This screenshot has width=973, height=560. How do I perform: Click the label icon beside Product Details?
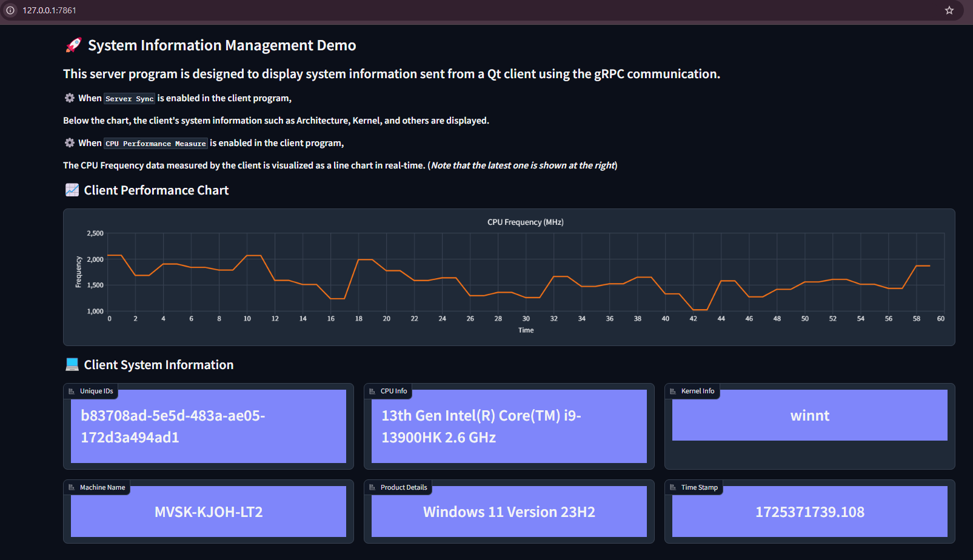pyautogui.click(x=373, y=487)
